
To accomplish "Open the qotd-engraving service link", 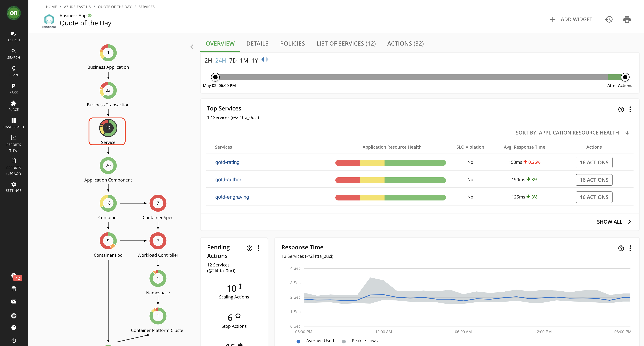I will (232, 197).
